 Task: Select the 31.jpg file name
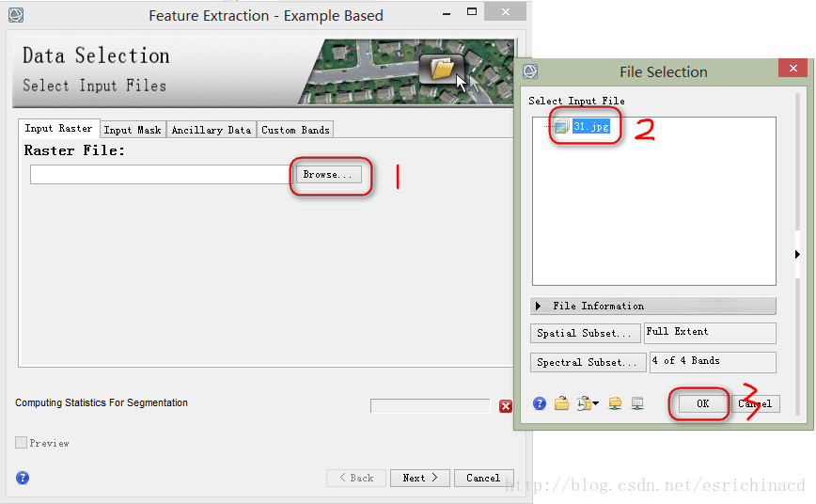click(x=591, y=126)
